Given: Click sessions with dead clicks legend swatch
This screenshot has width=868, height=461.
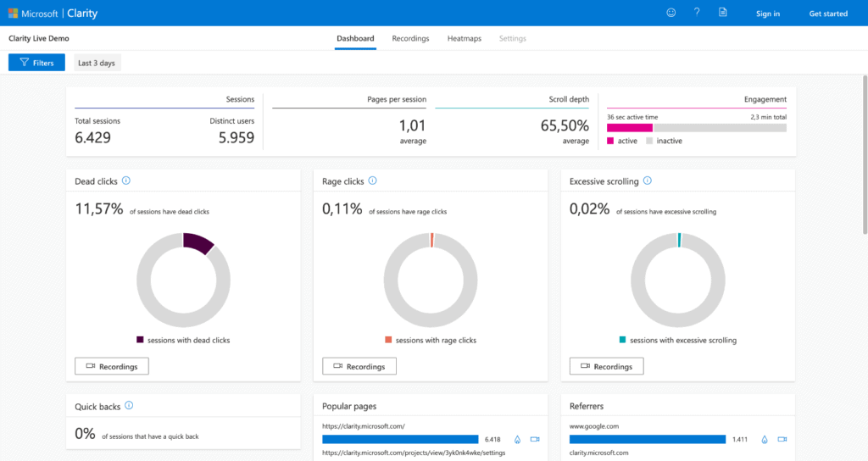Looking at the screenshot, I should pos(140,340).
